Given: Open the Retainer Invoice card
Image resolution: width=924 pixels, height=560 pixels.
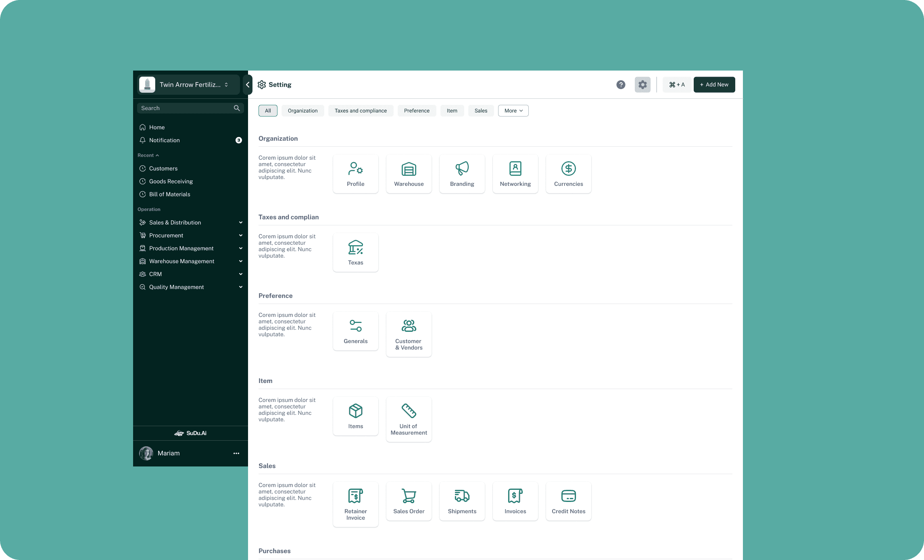Looking at the screenshot, I should (x=355, y=504).
